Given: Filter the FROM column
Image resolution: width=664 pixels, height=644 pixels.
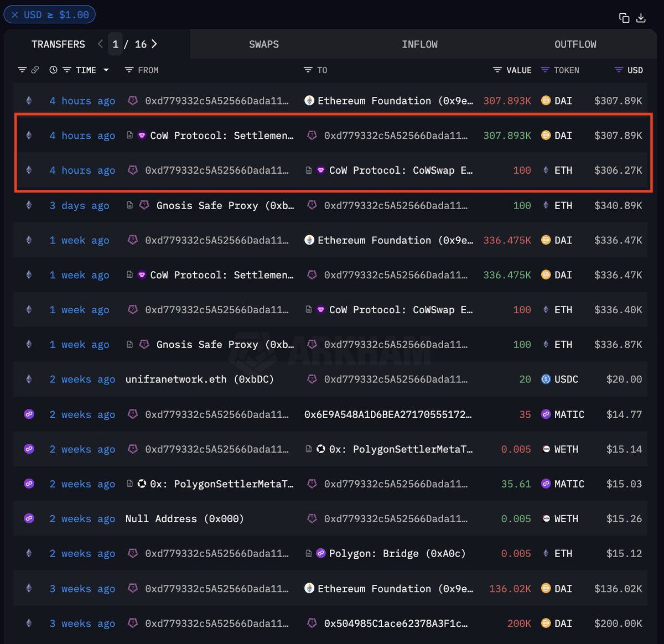Looking at the screenshot, I should point(129,70).
